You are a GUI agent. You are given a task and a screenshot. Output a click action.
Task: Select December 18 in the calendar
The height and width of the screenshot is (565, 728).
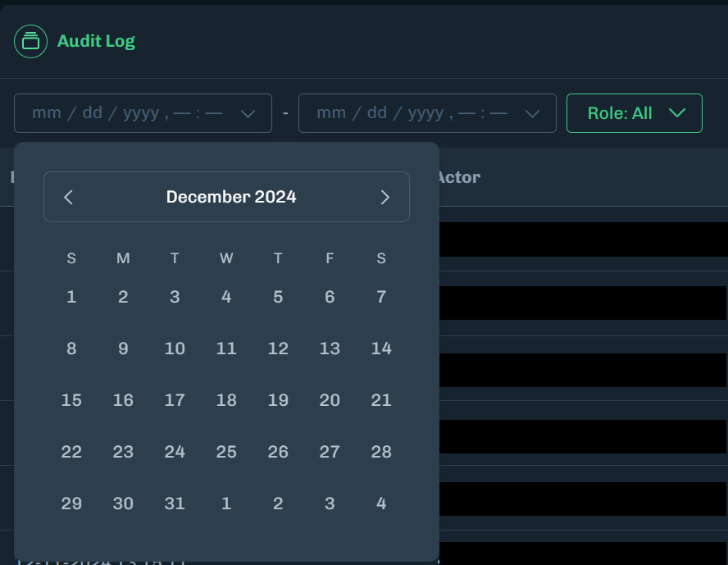(226, 400)
